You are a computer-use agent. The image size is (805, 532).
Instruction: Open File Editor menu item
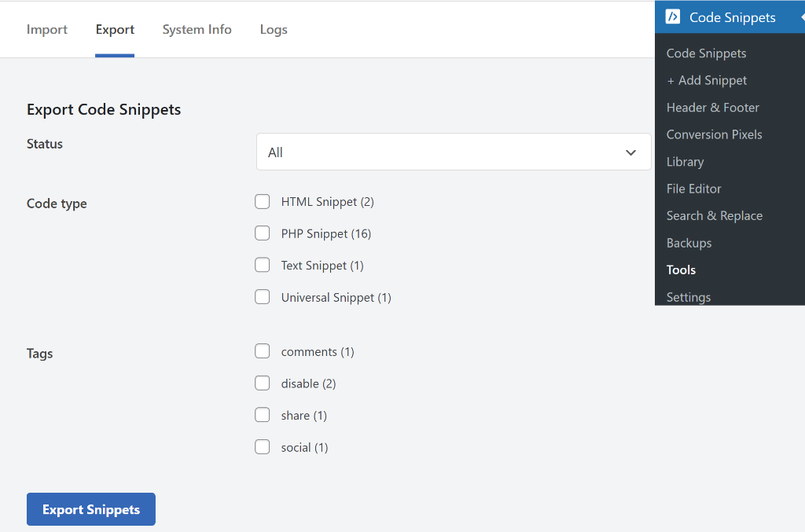click(693, 189)
